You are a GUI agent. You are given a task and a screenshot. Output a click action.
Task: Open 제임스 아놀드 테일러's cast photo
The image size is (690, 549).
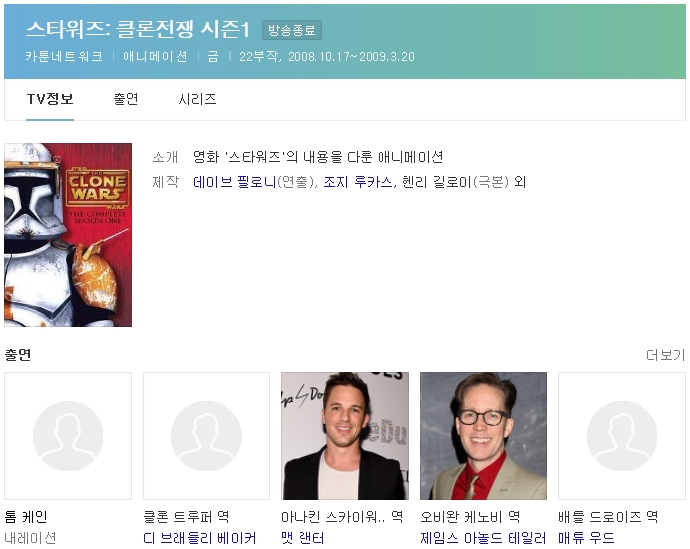483,436
